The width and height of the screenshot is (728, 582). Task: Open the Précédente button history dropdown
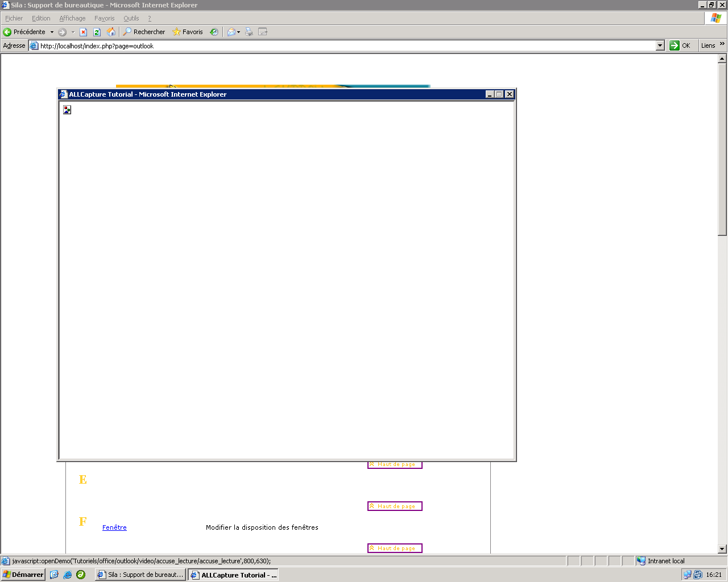tap(52, 32)
